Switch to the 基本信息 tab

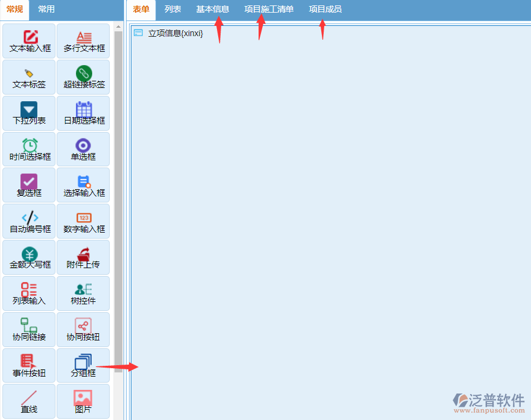pyautogui.click(x=213, y=10)
